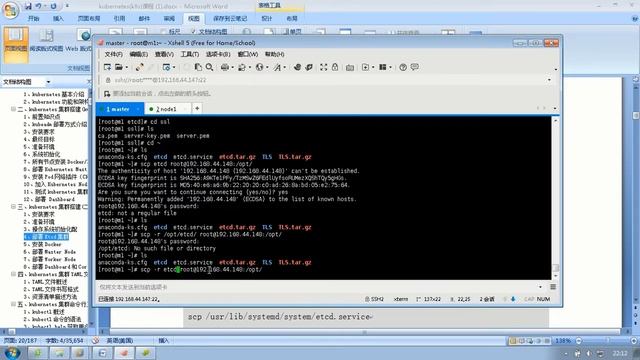Click the keyboard mapping icon in Xshell toolbar
Image resolution: width=640 pixels, height=360 pixels.
tap(350, 67)
